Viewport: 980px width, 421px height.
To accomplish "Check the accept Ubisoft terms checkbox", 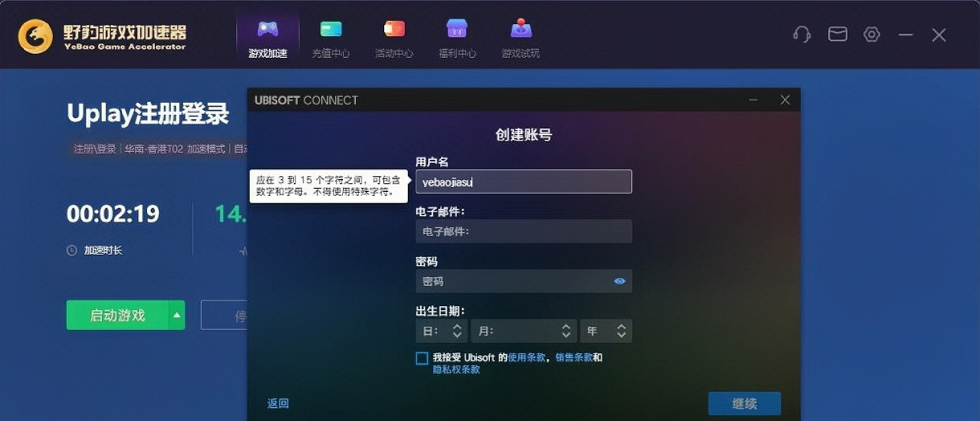I will click(421, 358).
